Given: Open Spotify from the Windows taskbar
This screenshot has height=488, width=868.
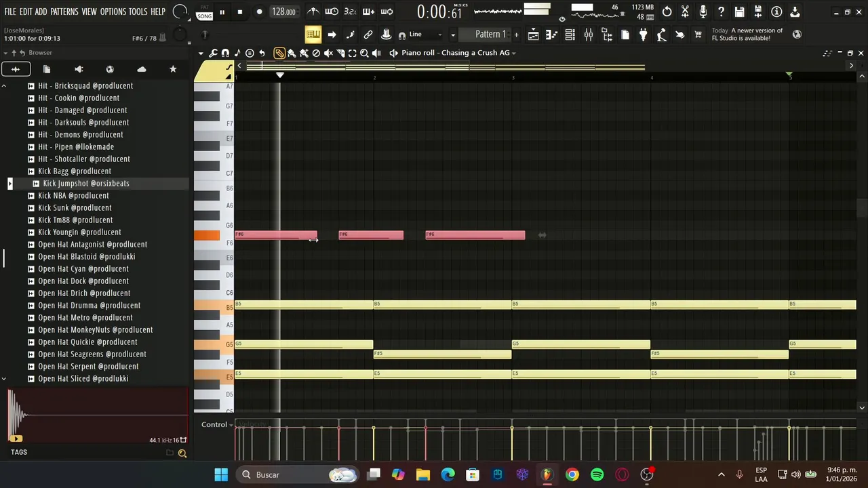Looking at the screenshot, I should click(x=597, y=474).
